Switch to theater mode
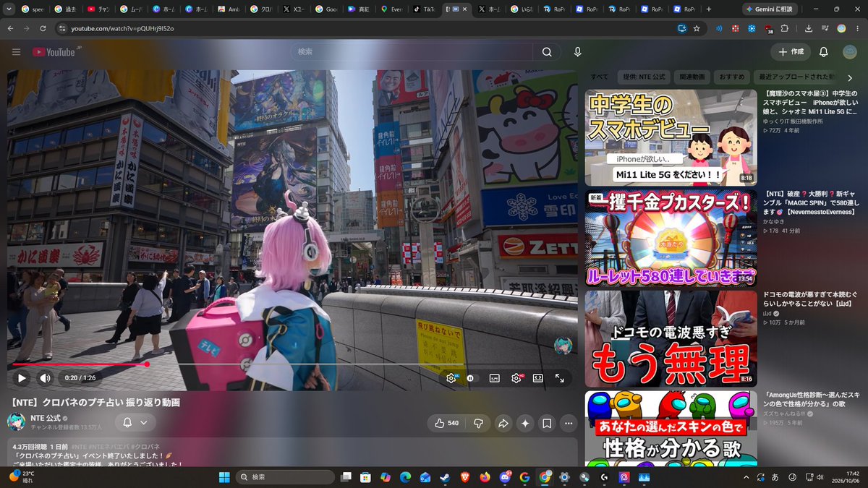The image size is (868, 488). [x=538, y=378]
